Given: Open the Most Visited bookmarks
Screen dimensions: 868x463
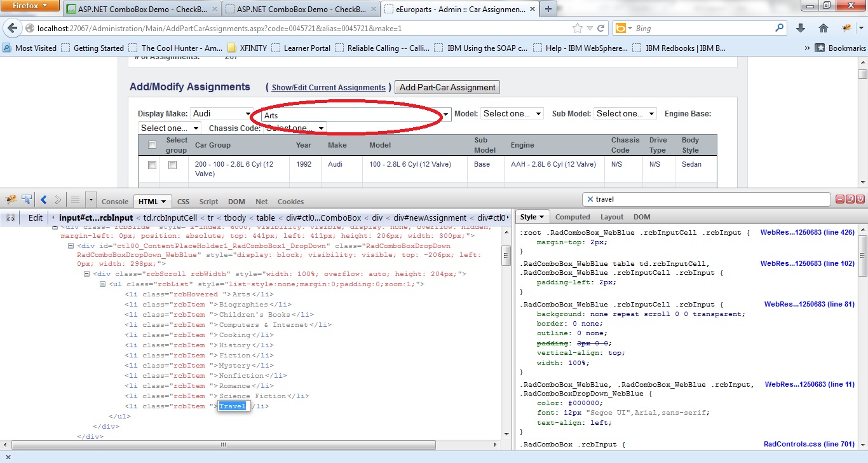Looking at the screenshot, I should pos(29,48).
